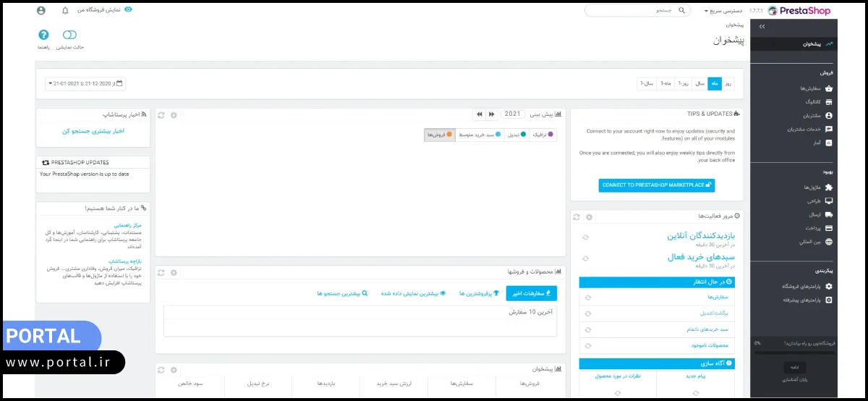The image size is (868, 401).
Task: Click the header جستجو search field
Action: 637,11
